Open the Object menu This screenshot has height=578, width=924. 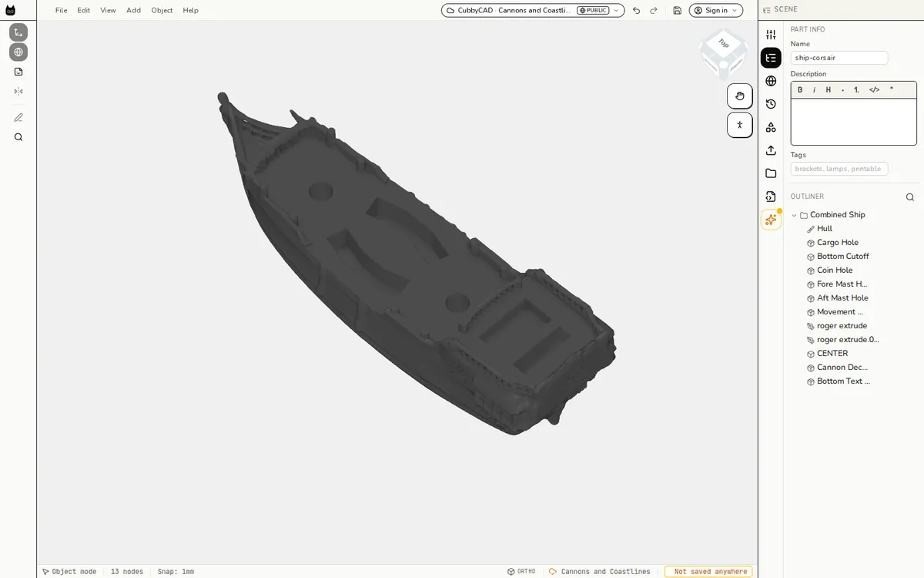pyautogui.click(x=162, y=10)
